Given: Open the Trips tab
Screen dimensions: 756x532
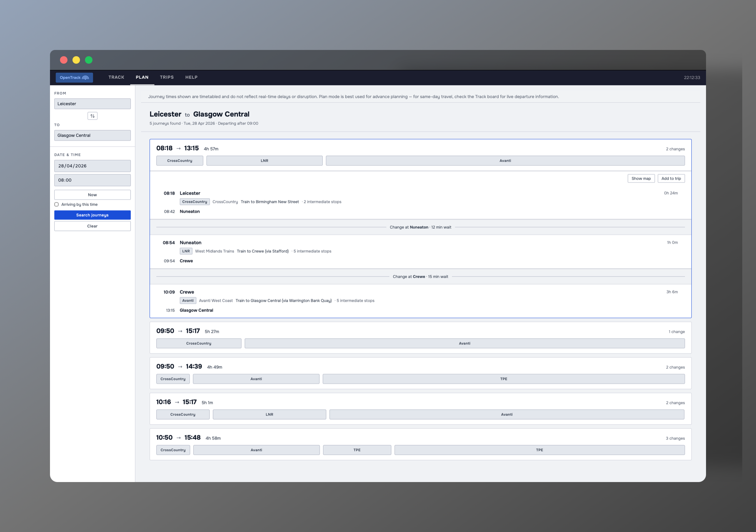Looking at the screenshot, I should pyautogui.click(x=167, y=77).
